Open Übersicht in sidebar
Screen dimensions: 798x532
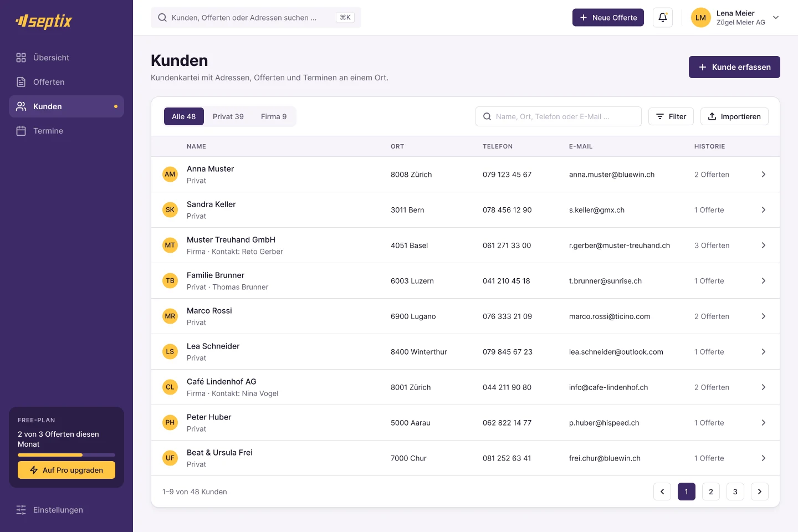click(x=66, y=58)
